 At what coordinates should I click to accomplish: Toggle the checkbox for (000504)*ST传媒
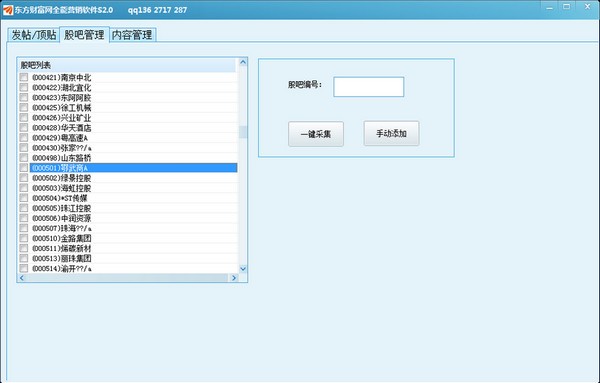tap(24, 198)
